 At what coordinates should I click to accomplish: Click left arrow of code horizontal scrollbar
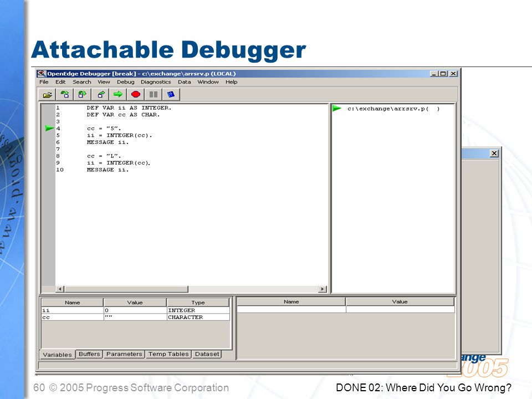point(60,289)
